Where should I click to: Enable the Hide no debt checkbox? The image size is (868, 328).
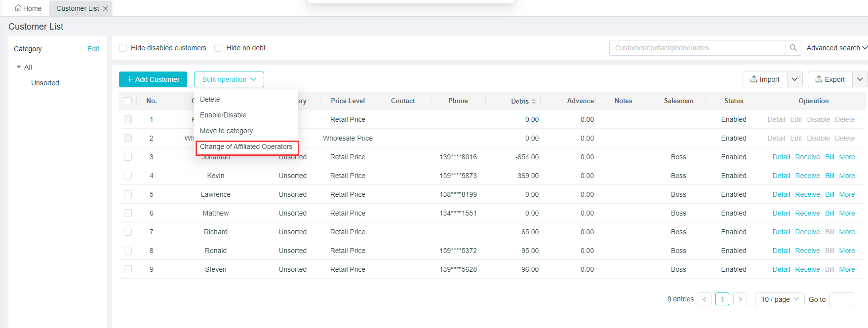point(218,48)
